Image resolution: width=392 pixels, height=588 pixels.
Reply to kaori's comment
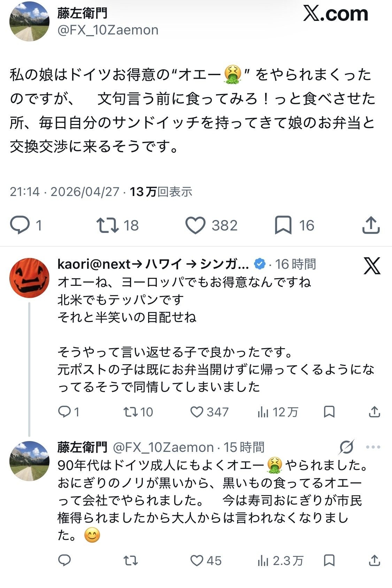64,412
